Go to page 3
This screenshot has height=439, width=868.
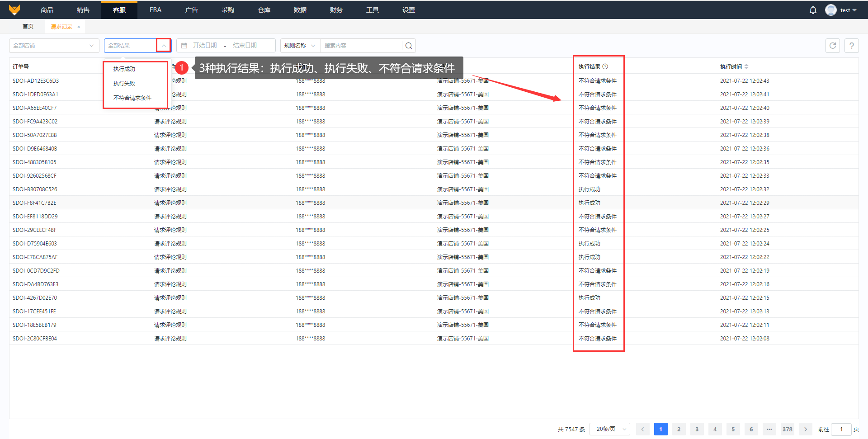(697, 429)
